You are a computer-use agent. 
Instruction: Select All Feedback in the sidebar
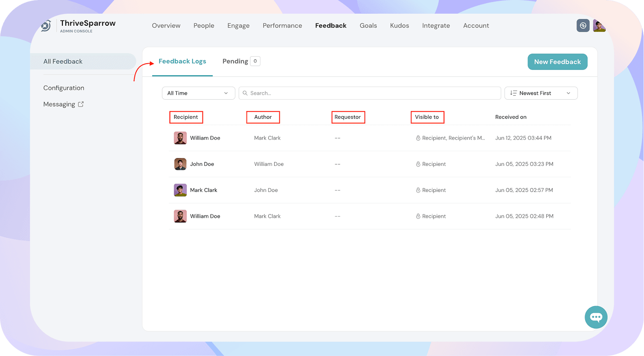tap(83, 62)
